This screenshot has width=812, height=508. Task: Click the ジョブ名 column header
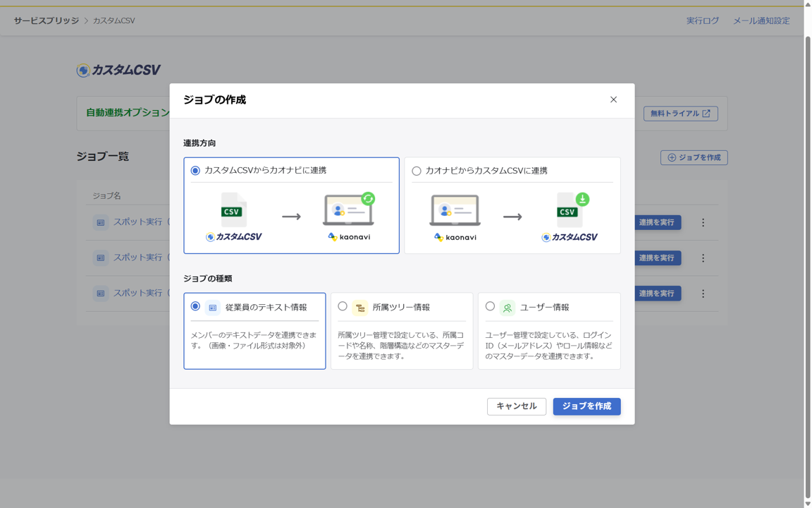click(x=106, y=196)
